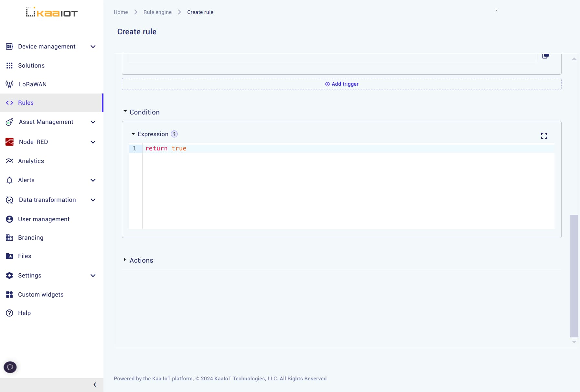The width and height of the screenshot is (580, 392).
Task: Click the Node-RED icon in sidebar
Action: pos(9,142)
